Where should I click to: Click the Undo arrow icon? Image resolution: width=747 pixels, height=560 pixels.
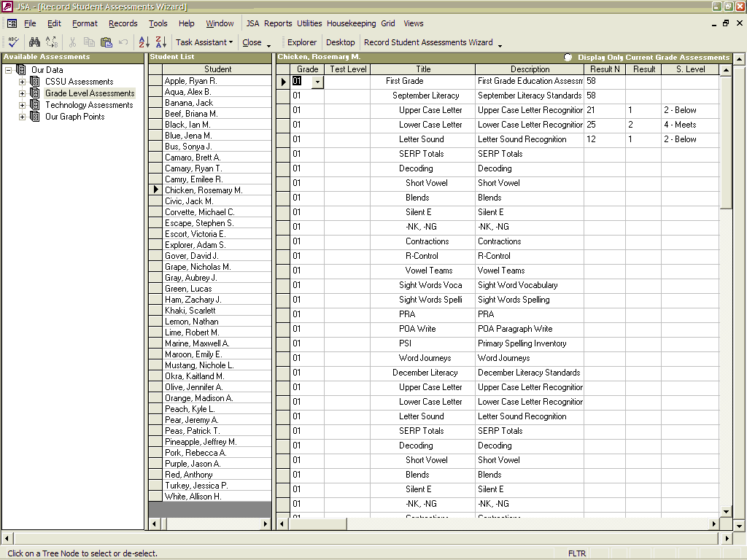tap(123, 42)
